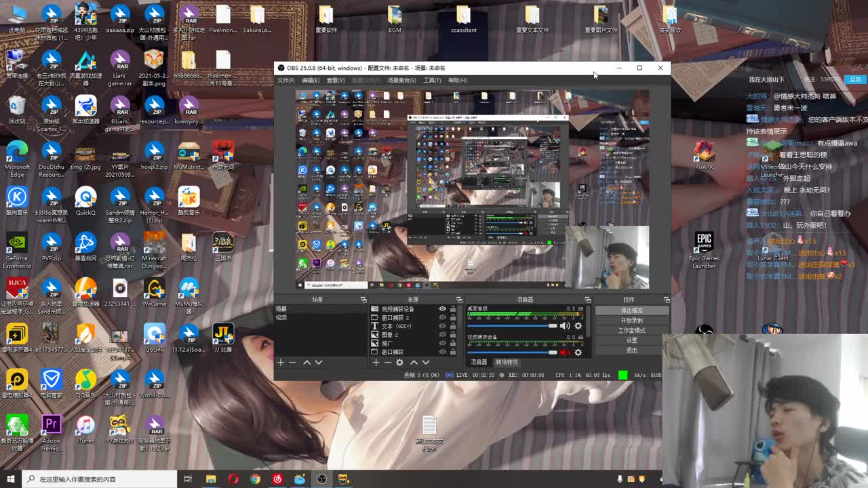Add a new source with the plus icon

376,363
